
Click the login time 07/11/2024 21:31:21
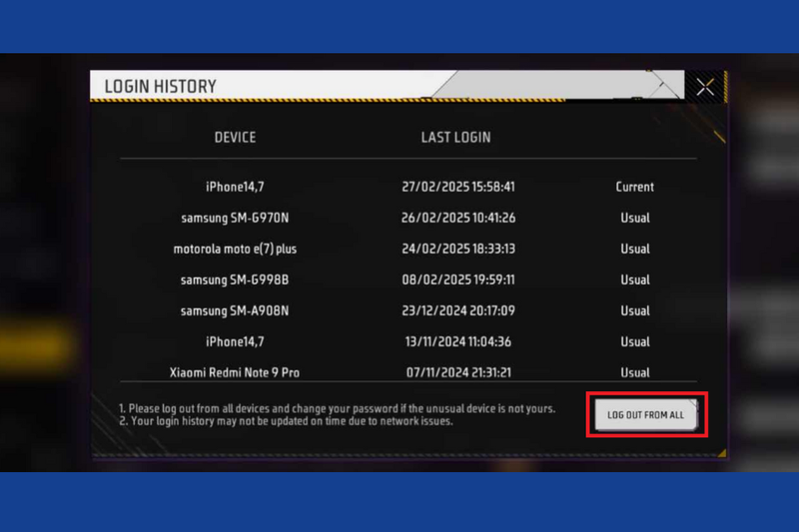[x=458, y=372]
